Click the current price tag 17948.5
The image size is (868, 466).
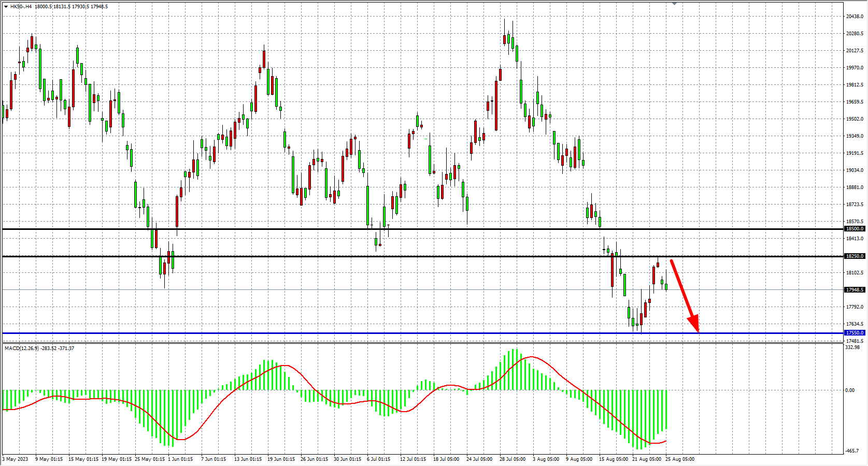pyautogui.click(x=855, y=290)
